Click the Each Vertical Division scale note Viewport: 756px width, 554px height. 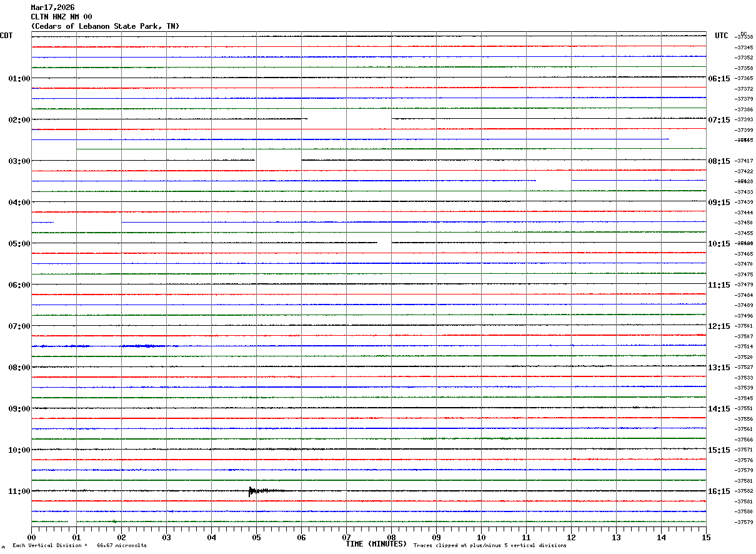(x=79, y=545)
